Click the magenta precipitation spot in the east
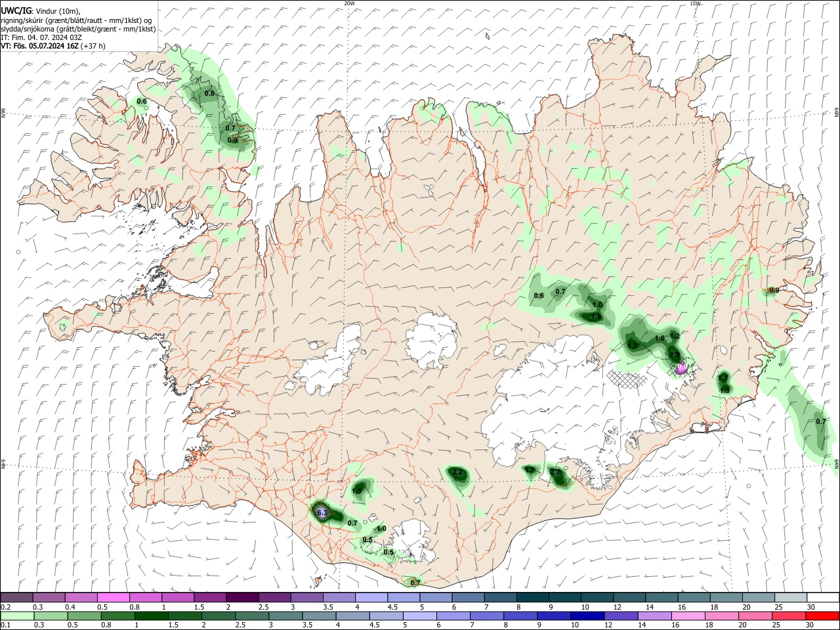840x630 pixels. (x=681, y=368)
